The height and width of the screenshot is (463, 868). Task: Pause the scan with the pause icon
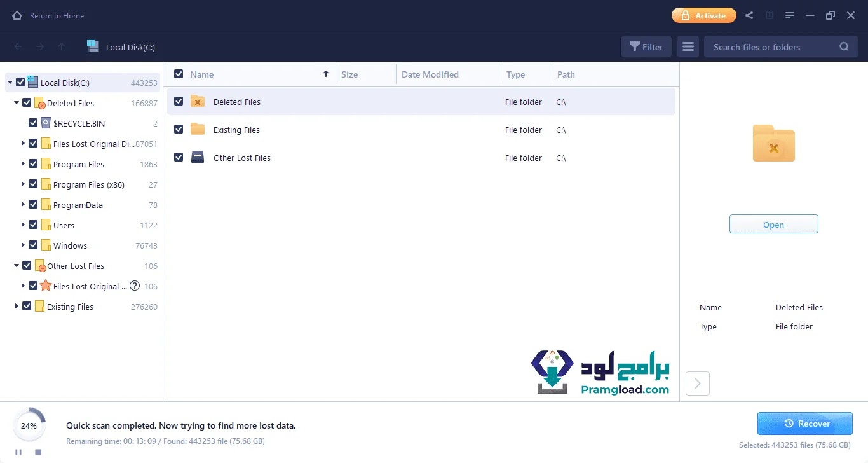pos(18,452)
